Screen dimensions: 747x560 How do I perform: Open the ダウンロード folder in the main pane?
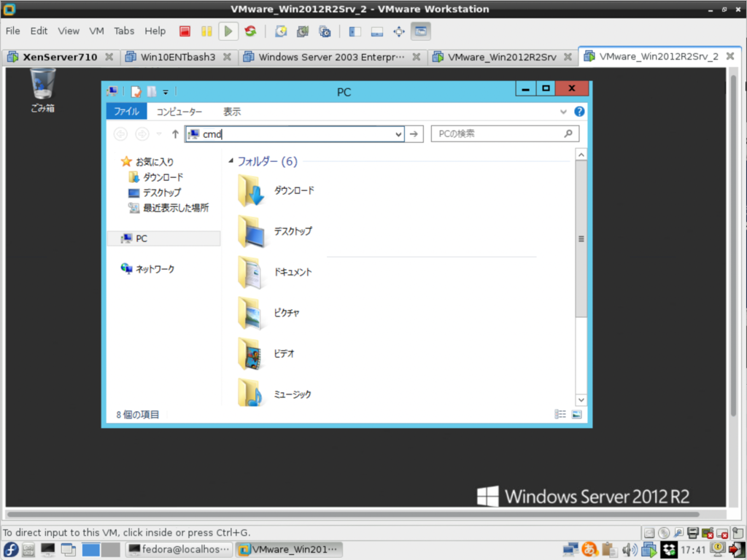pyautogui.click(x=276, y=190)
